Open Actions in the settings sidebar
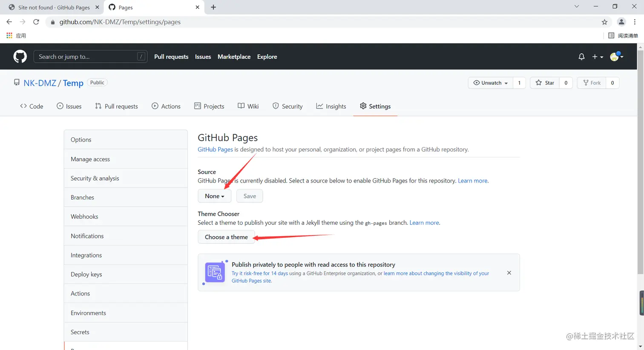Screen dimensions: 644x350 coord(126,293)
